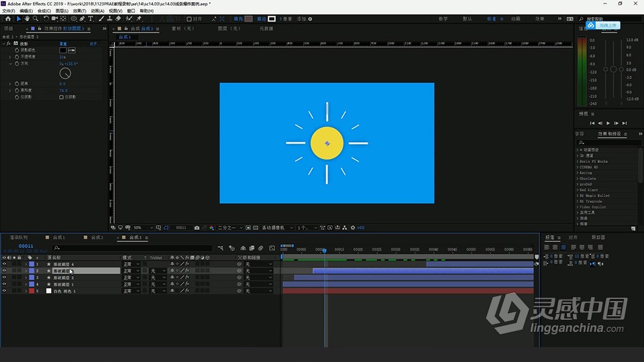The image size is (644, 362).
Task: Collapse the Drop Shadow effect group
Action: (x=4, y=44)
